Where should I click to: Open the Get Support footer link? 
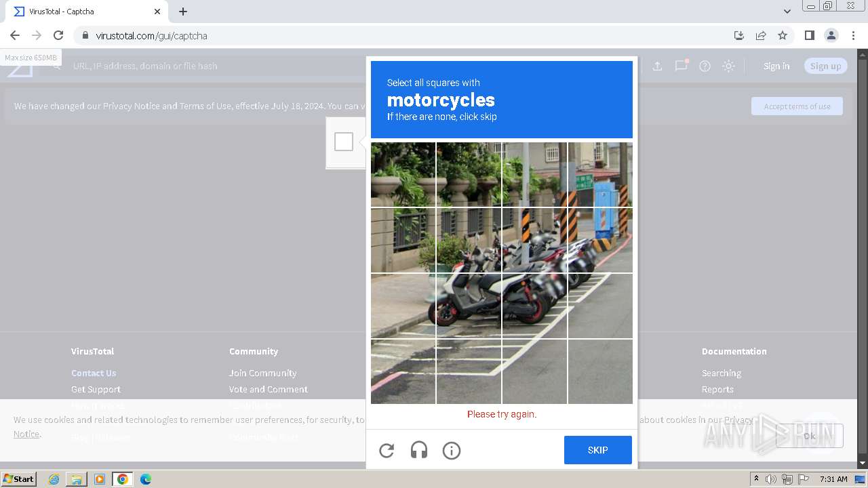[96, 389]
